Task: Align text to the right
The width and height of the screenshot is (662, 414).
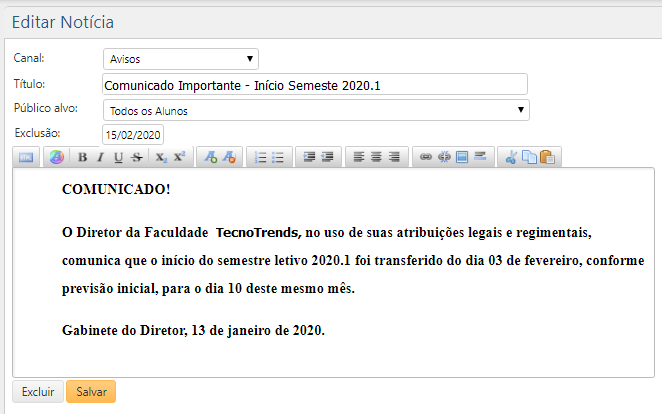Action: point(394,157)
